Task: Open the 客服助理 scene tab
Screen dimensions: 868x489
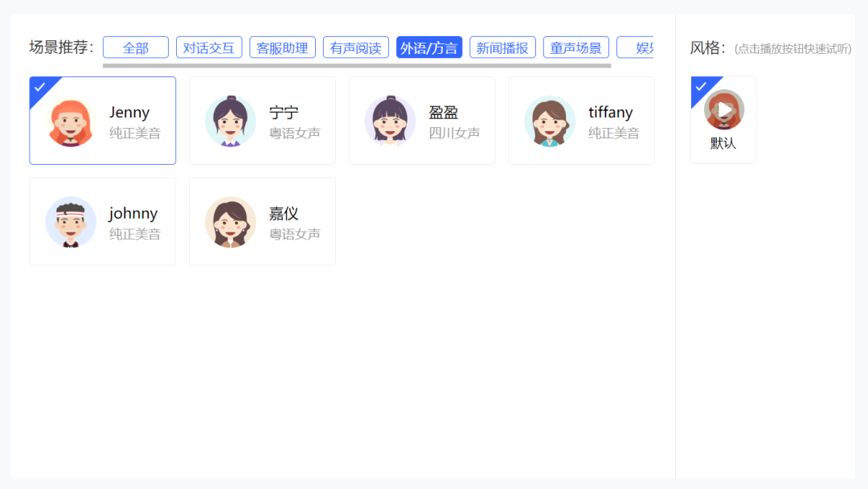Action: 282,48
